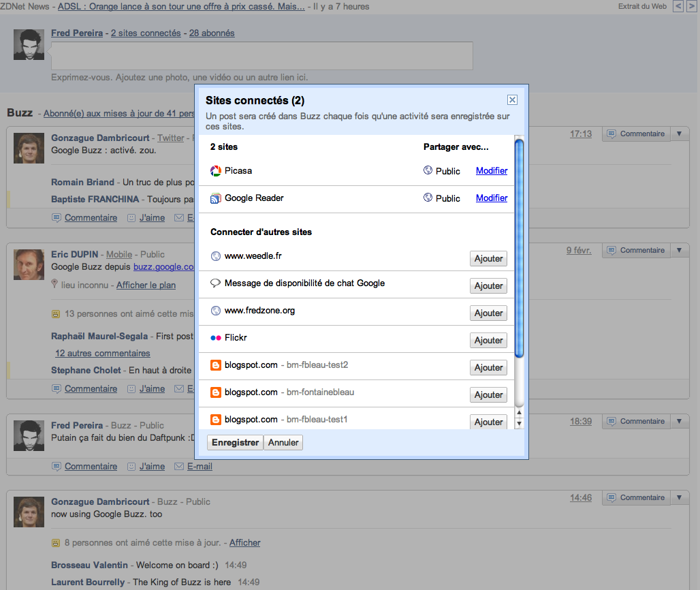This screenshot has height=590, width=700.
Task: Cancel the dialog with Annuler
Action: click(x=283, y=443)
